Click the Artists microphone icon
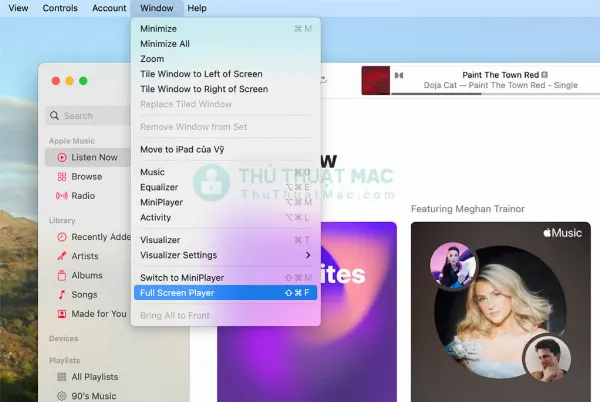The image size is (600, 402). pos(62,256)
